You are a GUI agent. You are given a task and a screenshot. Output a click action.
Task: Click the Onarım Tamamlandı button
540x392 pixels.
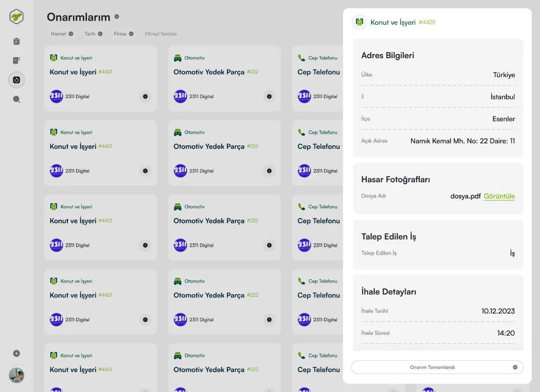(437, 367)
